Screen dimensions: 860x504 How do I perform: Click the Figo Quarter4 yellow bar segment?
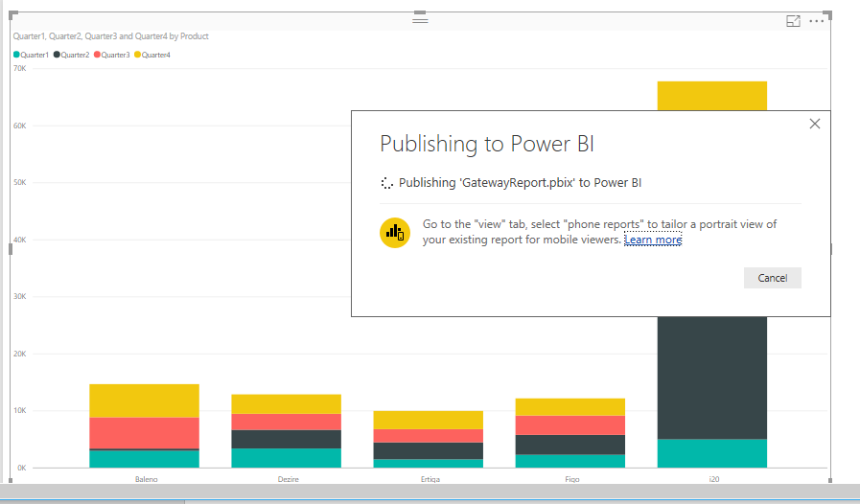point(570,407)
